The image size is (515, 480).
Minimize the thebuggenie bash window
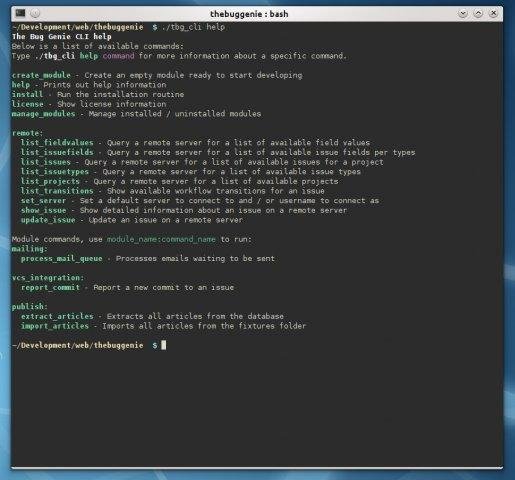(x=463, y=13)
